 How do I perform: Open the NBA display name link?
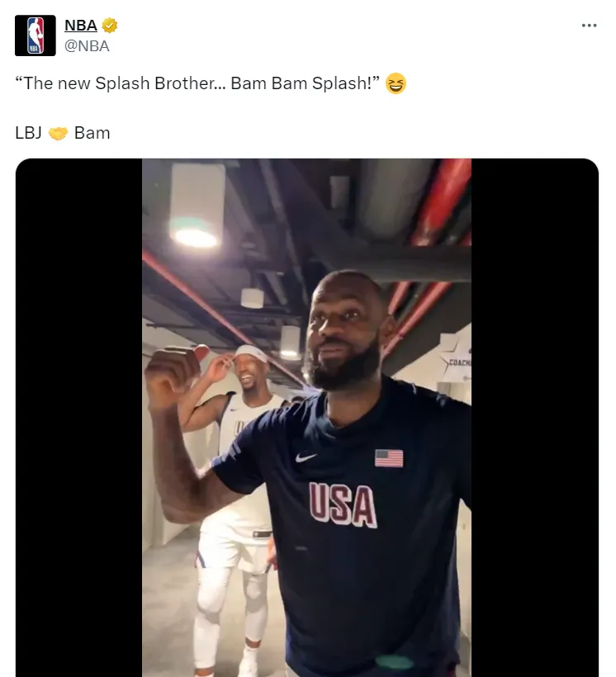(x=81, y=26)
